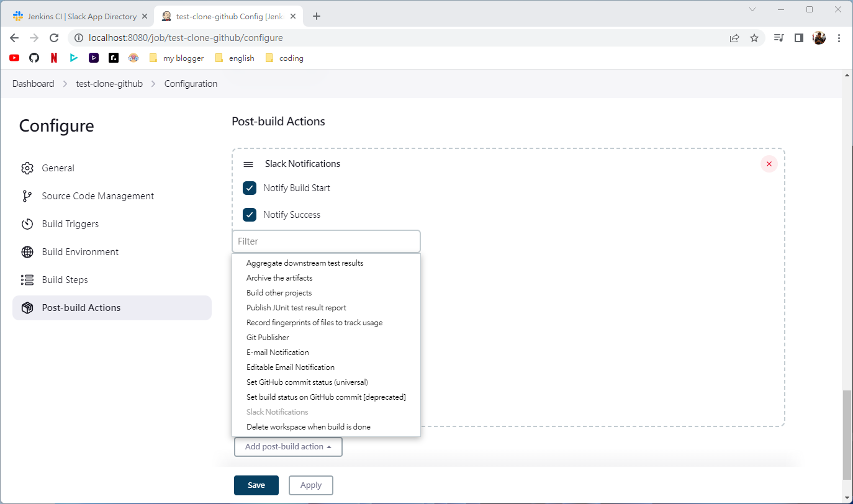Open Chrome three-dot menu
Viewport: 853px width, 504px height.
pyautogui.click(x=839, y=38)
